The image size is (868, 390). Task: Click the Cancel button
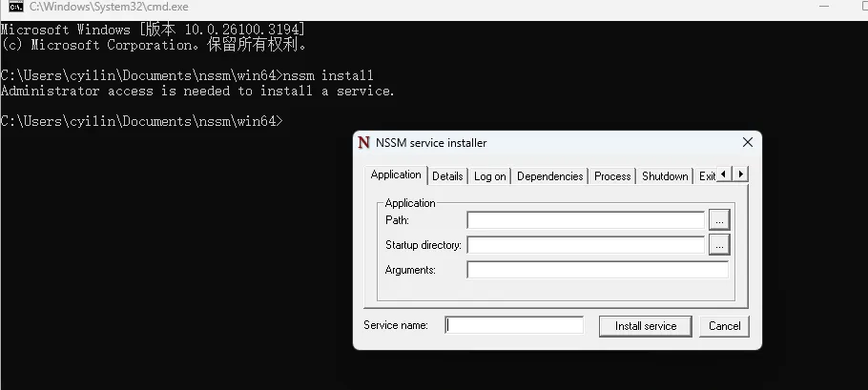[x=725, y=326]
